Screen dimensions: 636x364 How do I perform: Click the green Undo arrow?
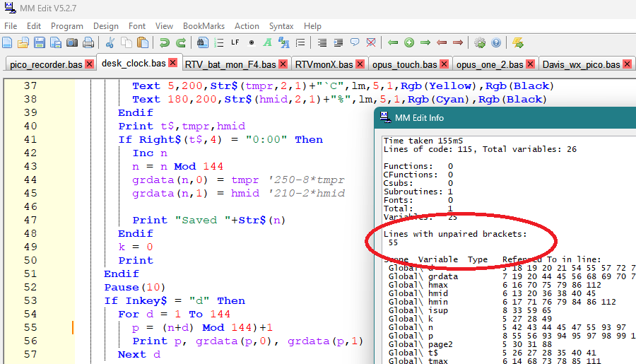click(164, 42)
